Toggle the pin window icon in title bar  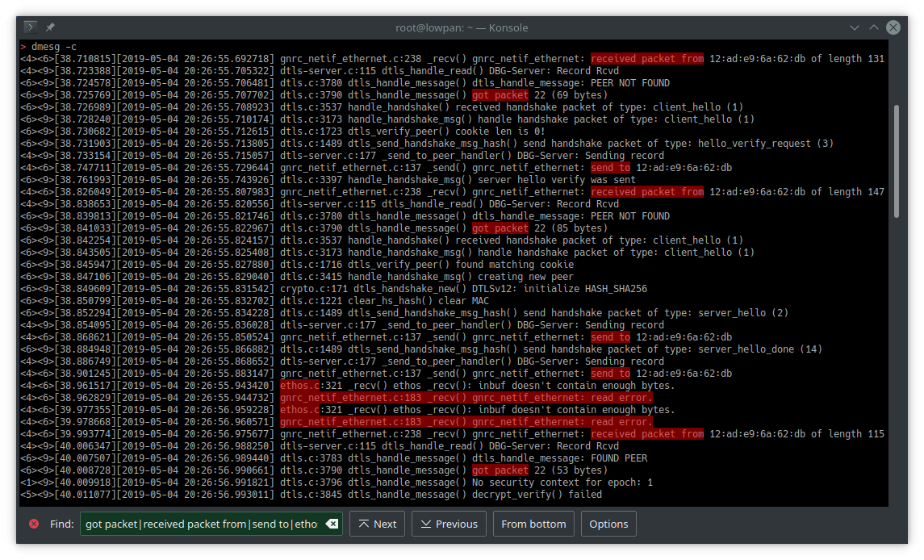50,27
